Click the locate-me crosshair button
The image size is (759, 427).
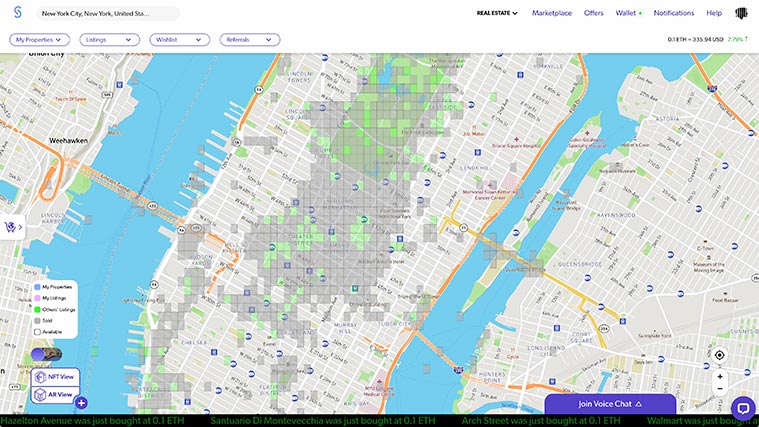(720, 355)
